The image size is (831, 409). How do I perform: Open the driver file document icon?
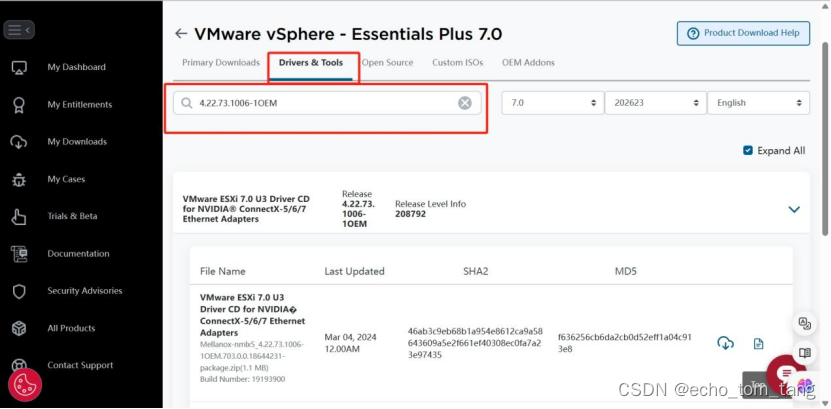(x=758, y=344)
